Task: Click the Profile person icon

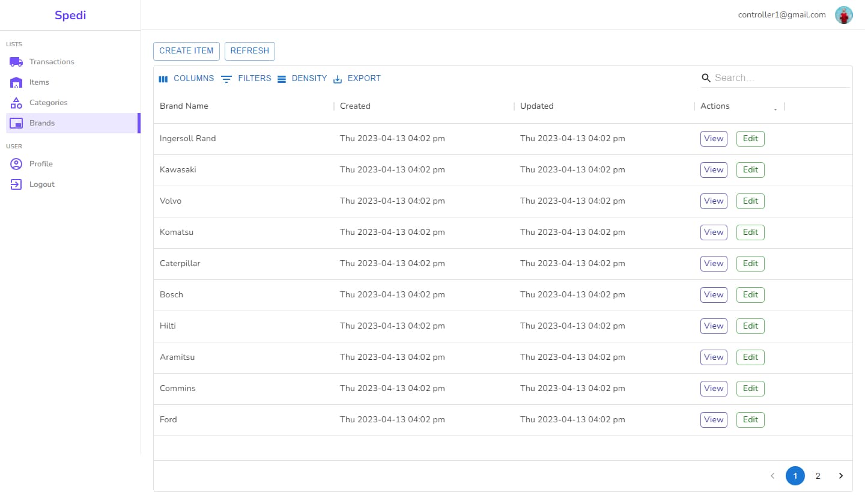Action: click(x=16, y=164)
